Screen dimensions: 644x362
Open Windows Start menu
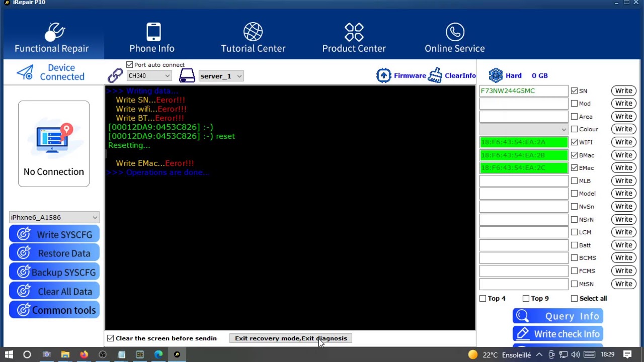pos(9,354)
